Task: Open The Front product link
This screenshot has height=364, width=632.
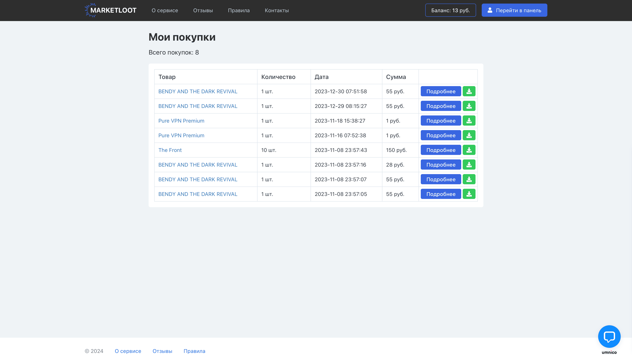Action: [x=170, y=150]
